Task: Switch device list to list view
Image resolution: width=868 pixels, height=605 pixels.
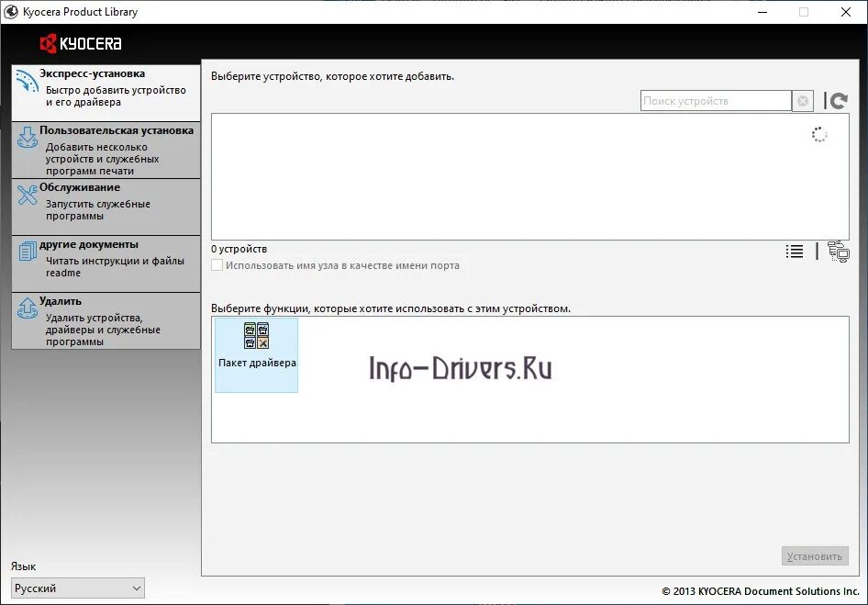Action: click(795, 252)
